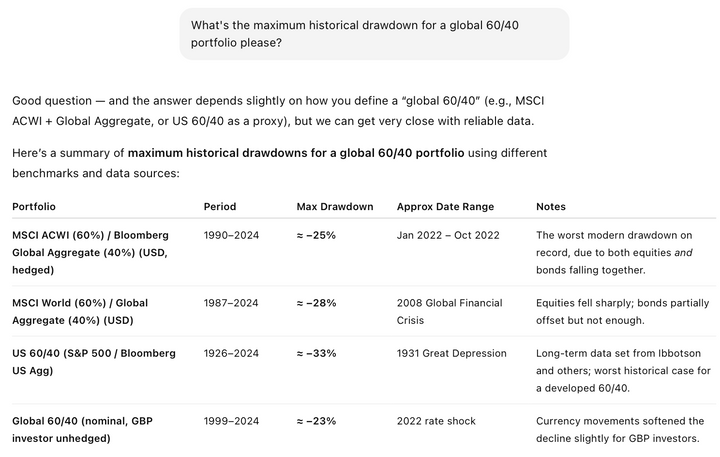Click the Notes column header
720x457 pixels.
point(551,206)
